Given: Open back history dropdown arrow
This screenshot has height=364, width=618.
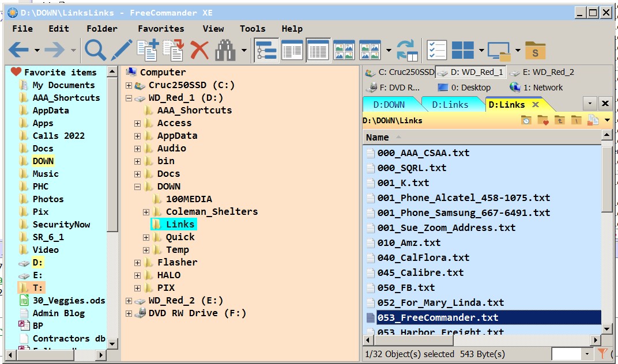Looking at the screenshot, I should tap(37, 50).
